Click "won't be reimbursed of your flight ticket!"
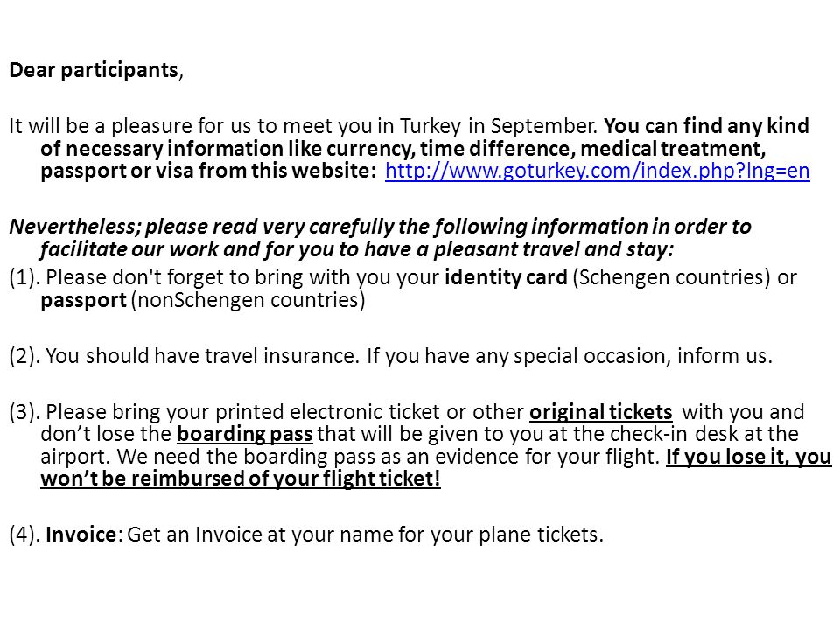Screen dimensions: 840x630 click(x=241, y=479)
